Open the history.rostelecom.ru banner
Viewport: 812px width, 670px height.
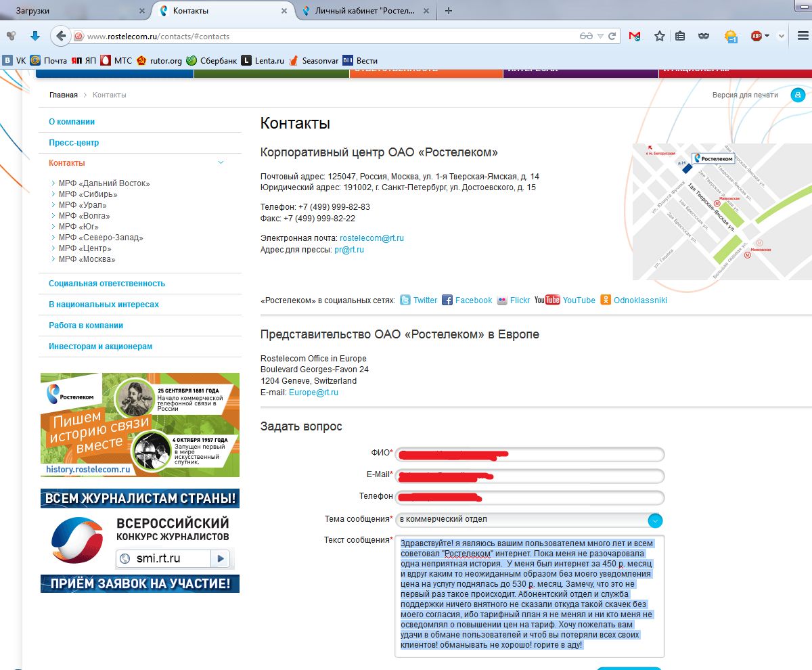pyautogui.click(x=140, y=424)
